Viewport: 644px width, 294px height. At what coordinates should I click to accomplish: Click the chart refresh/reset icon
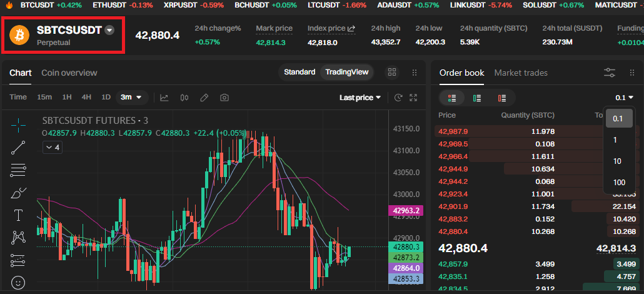[398, 98]
